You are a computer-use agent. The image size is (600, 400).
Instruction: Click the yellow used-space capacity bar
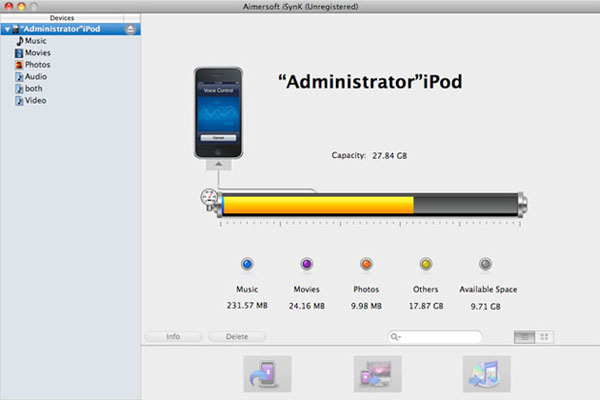[x=318, y=205]
